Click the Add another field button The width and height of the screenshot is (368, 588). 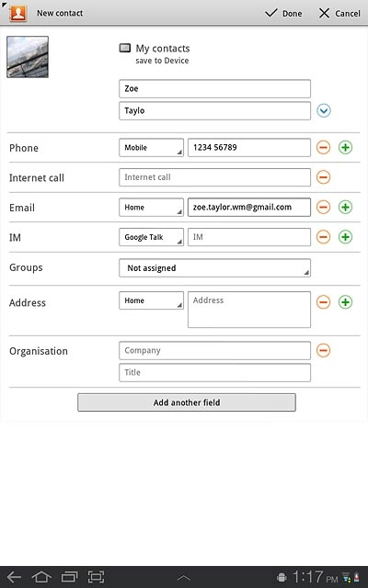pyautogui.click(x=187, y=402)
